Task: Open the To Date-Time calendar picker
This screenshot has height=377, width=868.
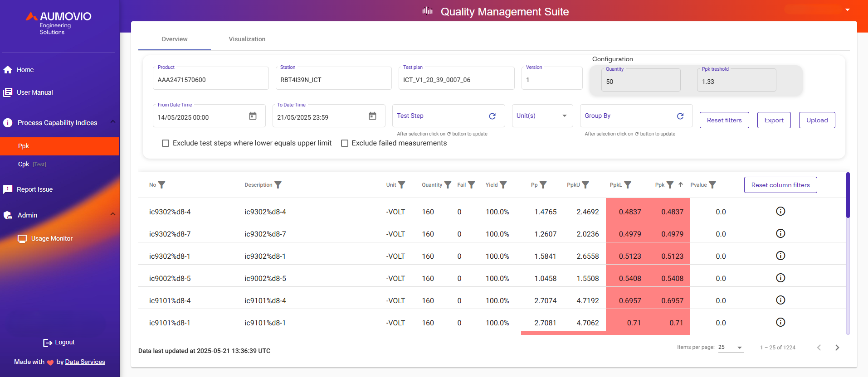Action: click(372, 116)
